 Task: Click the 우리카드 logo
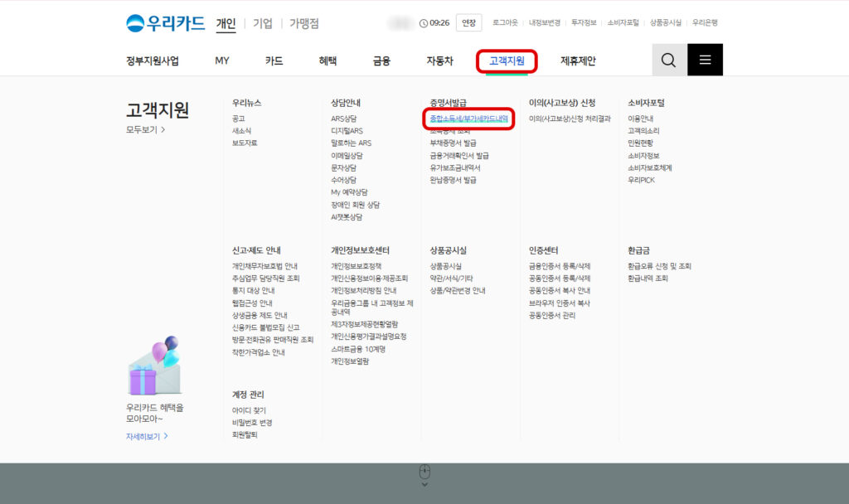165,22
